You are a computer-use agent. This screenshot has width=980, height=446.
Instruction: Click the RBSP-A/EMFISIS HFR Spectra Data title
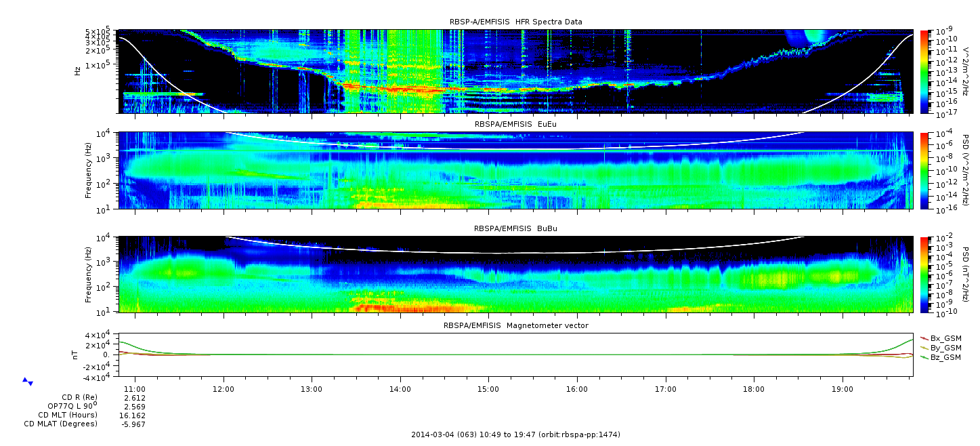(x=515, y=22)
